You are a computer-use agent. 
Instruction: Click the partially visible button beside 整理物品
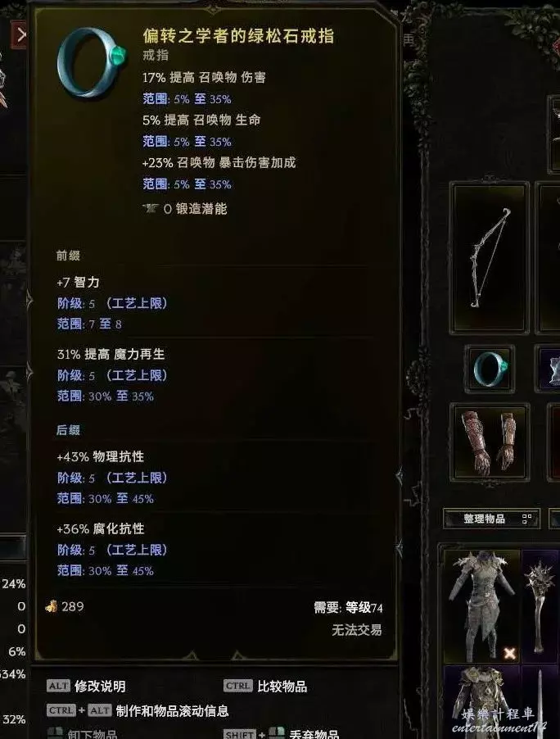point(555,519)
